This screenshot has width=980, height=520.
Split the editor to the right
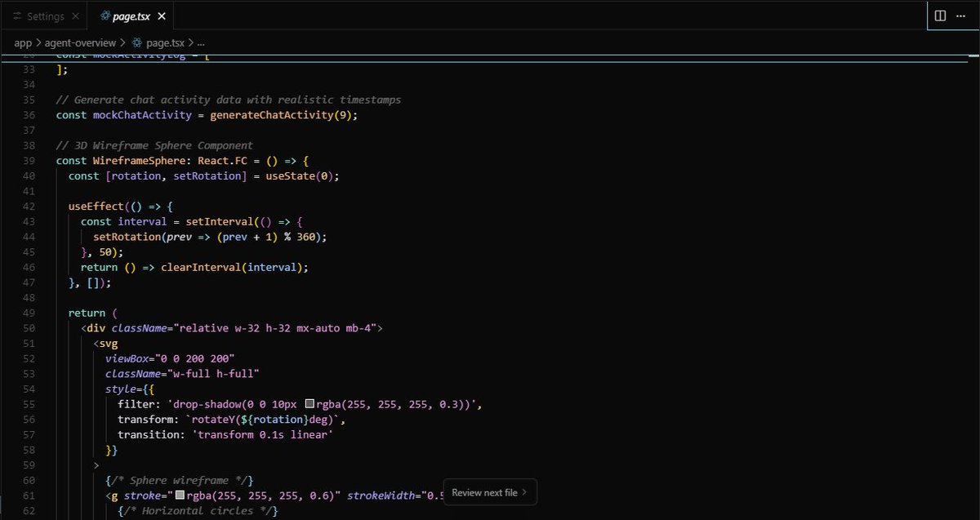pos(940,16)
